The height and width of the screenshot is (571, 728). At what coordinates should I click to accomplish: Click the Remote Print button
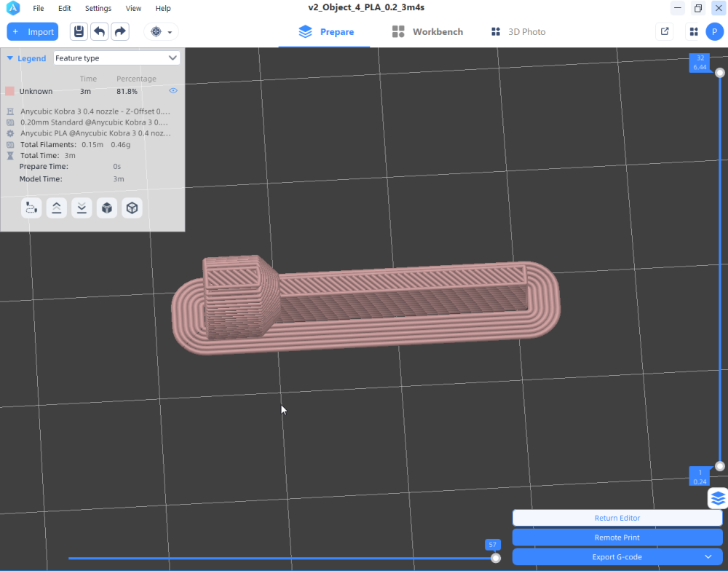click(x=617, y=537)
